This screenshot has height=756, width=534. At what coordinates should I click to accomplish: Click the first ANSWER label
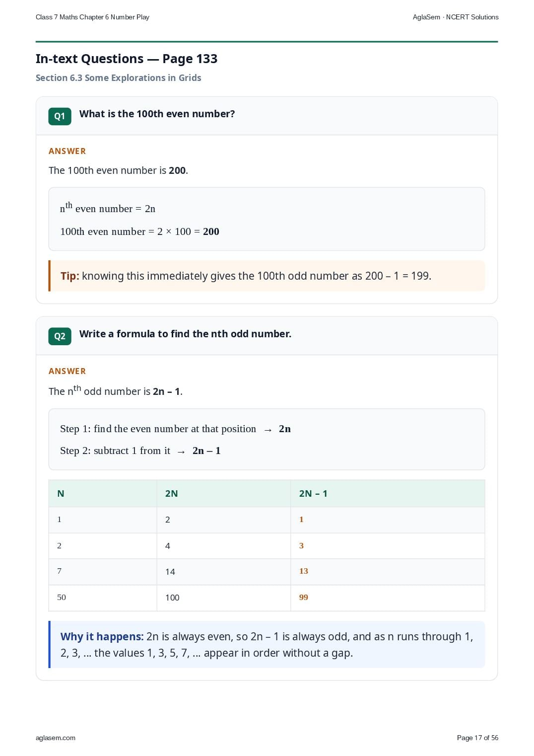tap(67, 151)
